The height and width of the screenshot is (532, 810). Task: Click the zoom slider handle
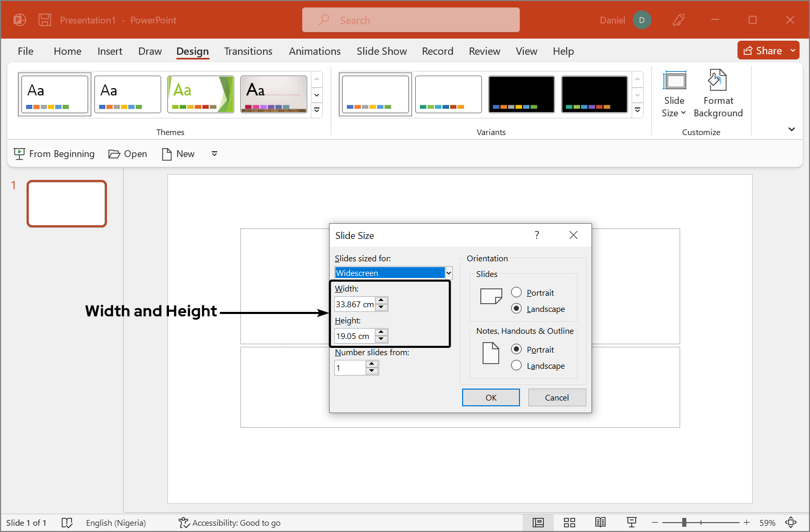click(684, 522)
